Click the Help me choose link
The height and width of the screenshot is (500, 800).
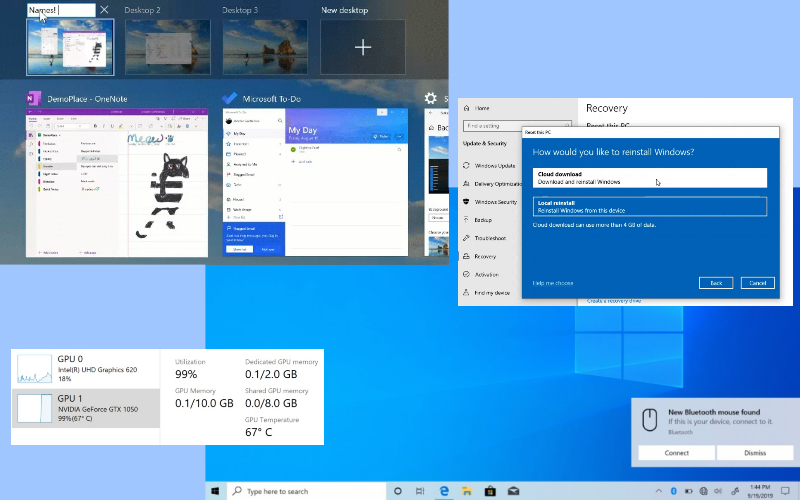[553, 283]
